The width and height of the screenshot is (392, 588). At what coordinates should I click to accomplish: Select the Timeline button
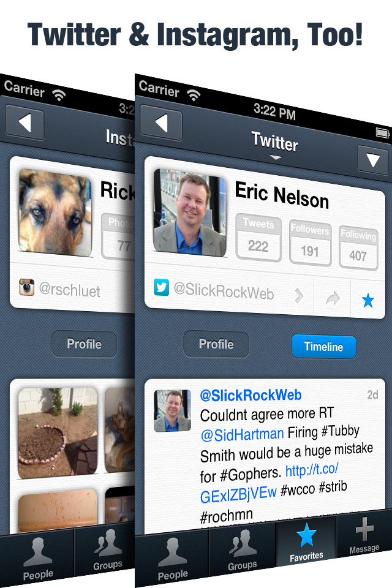coord(324,346)
